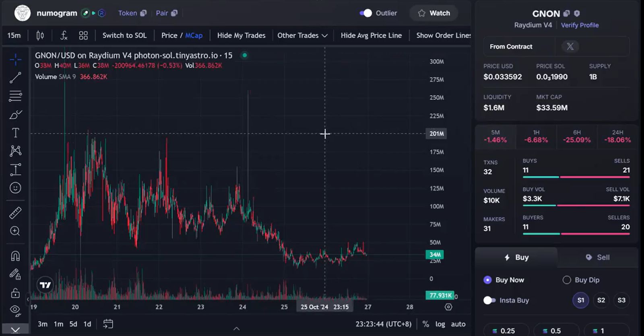This screenshot has width=644, height=336.
Task: Select the 5M change tab
Action: [495, 136]
